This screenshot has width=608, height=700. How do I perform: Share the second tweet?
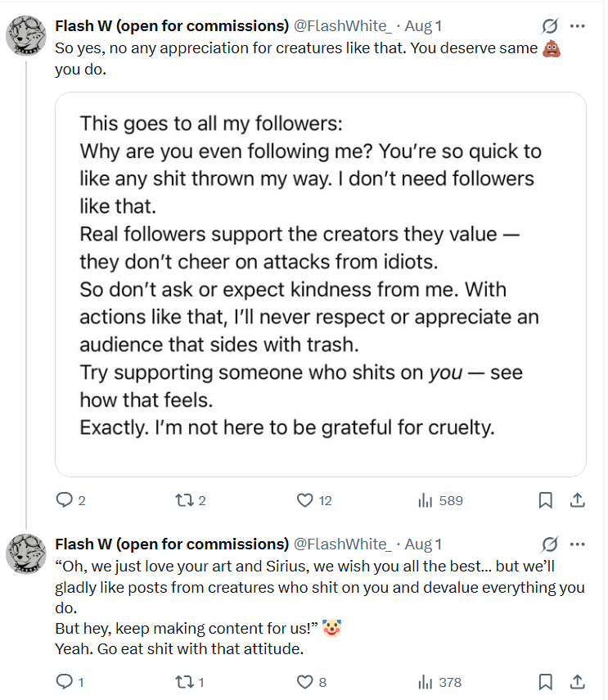coord(576,681)
